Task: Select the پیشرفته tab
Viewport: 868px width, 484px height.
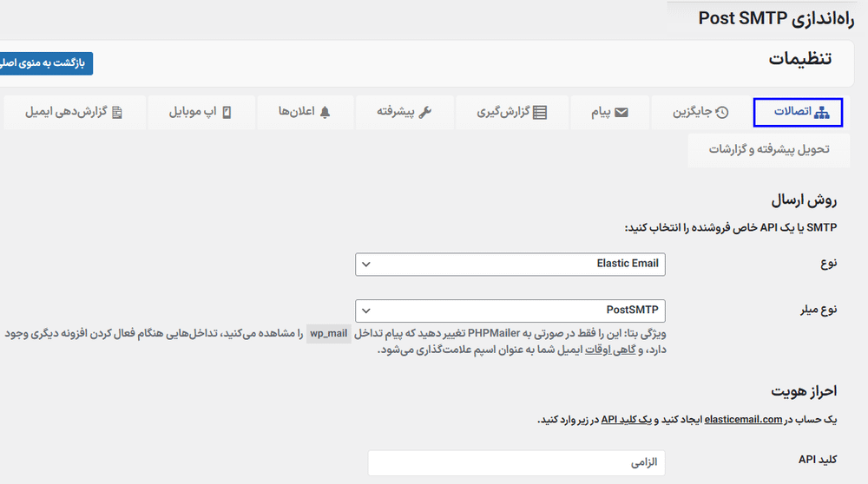Action: pos(404,112)
